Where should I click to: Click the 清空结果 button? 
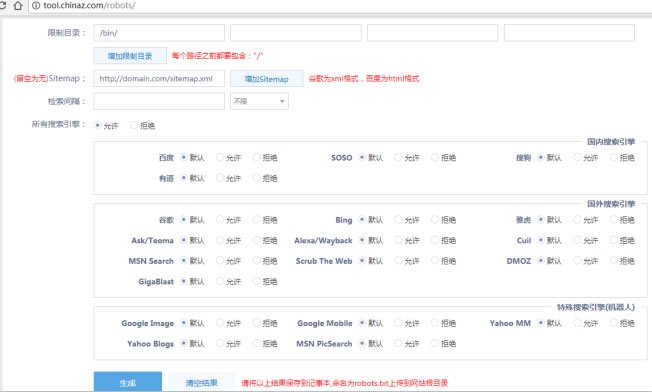(x=202, y=382)
